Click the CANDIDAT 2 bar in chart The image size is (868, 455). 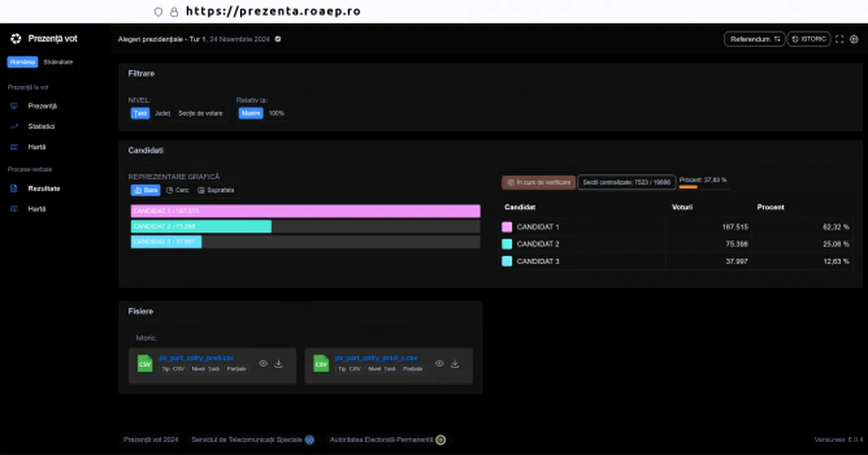(x=201, y=226)
